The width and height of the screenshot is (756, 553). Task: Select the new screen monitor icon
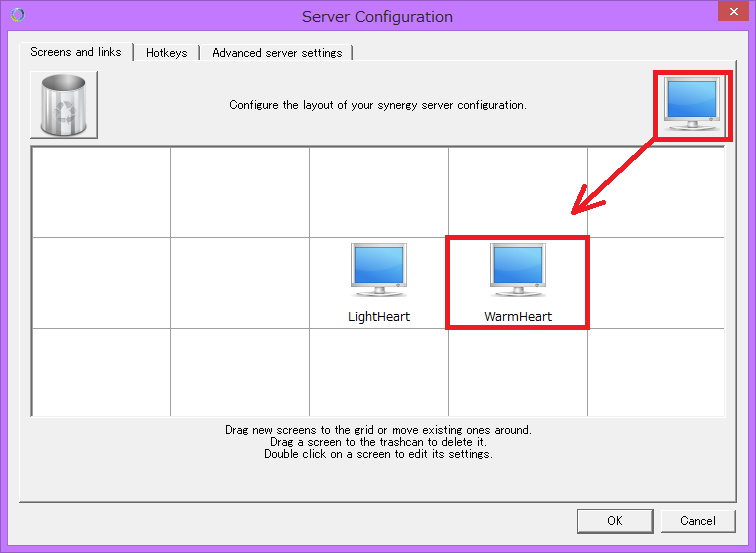tap(692, 104)
